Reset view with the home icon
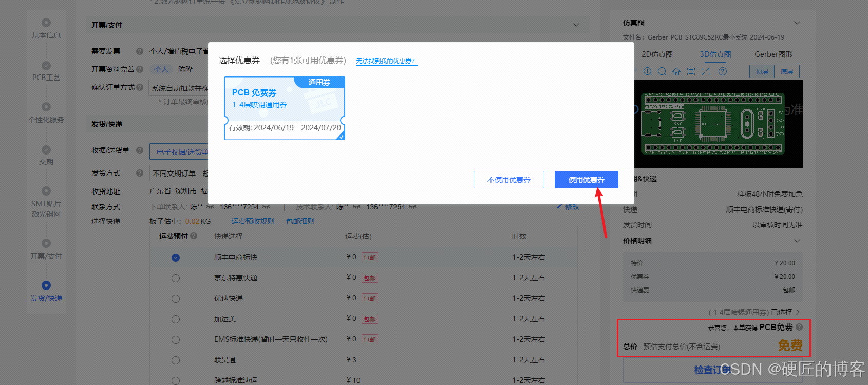Viewport: 868px width, 385px height. click(x=676, y=71)
